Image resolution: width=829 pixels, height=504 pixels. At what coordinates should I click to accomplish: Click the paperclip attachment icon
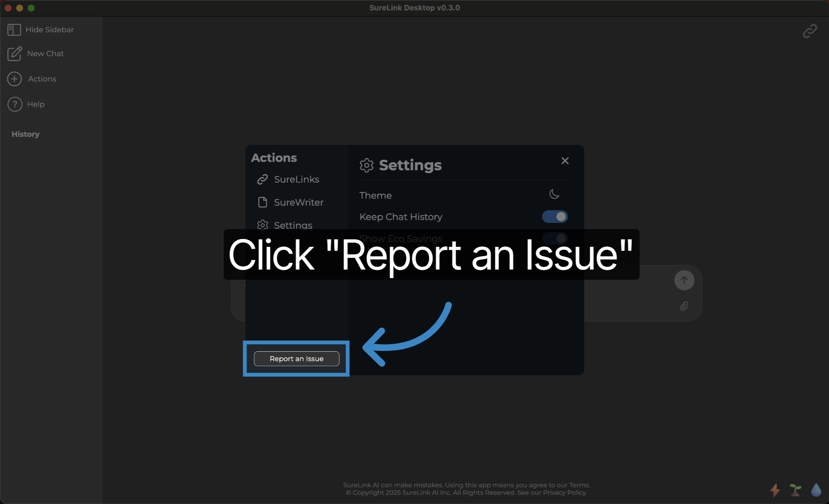[684, 307]
